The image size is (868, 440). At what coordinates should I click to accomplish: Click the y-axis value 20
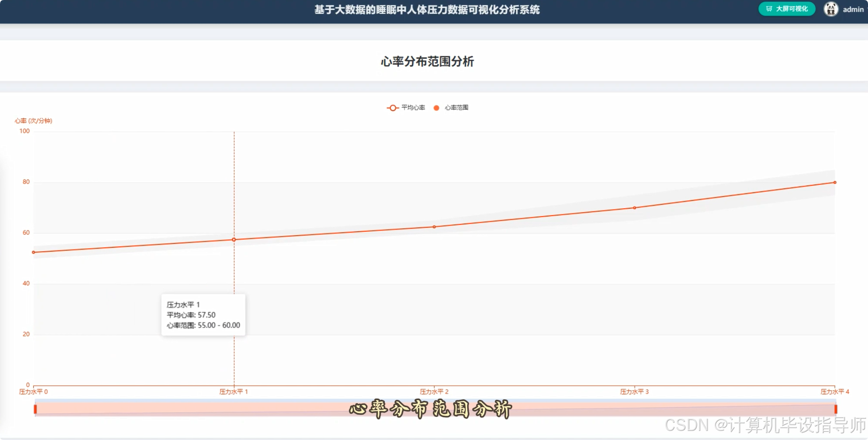pos(26,334)
